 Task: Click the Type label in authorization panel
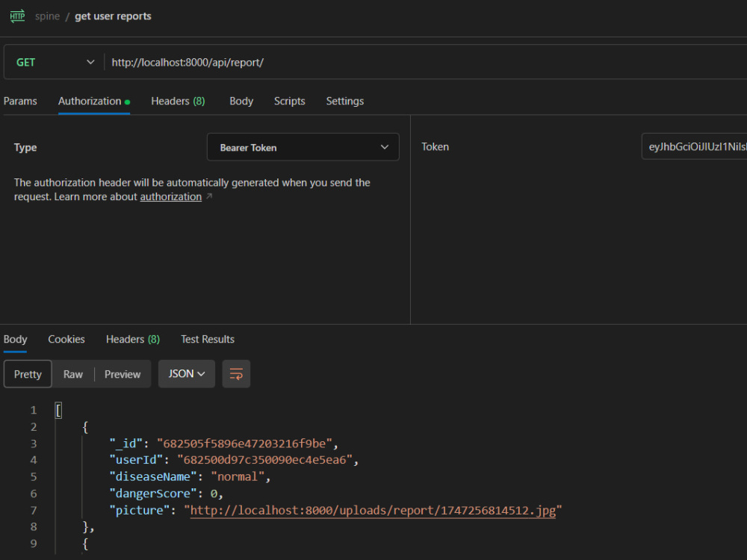[25, 147]
